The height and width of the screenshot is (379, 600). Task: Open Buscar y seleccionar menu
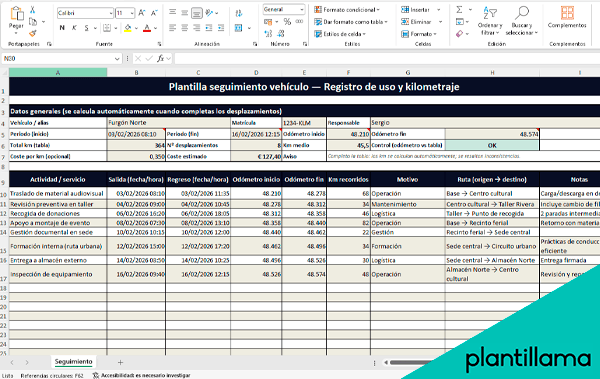point(522,21)
